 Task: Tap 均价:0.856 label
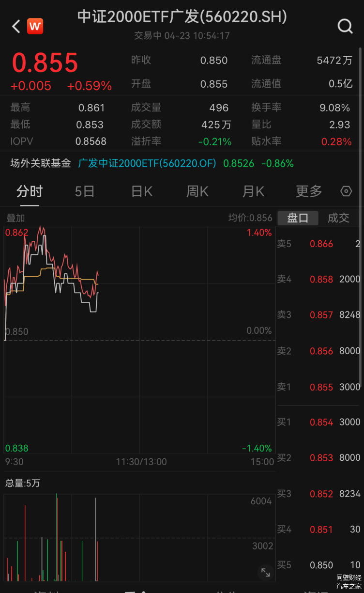click(x=250, y=218)
